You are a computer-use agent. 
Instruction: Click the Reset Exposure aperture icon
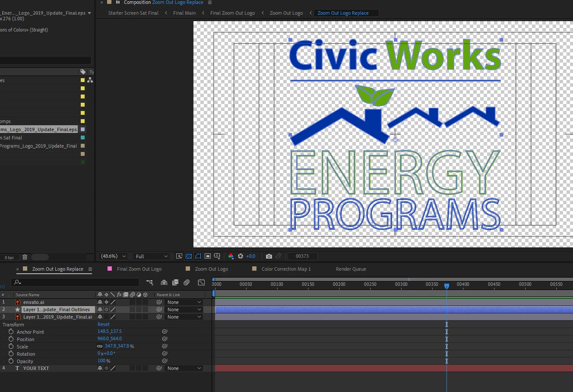241,256
